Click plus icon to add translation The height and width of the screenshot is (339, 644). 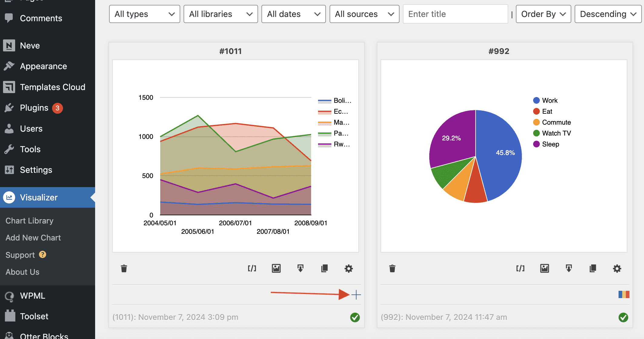(356, 294)
